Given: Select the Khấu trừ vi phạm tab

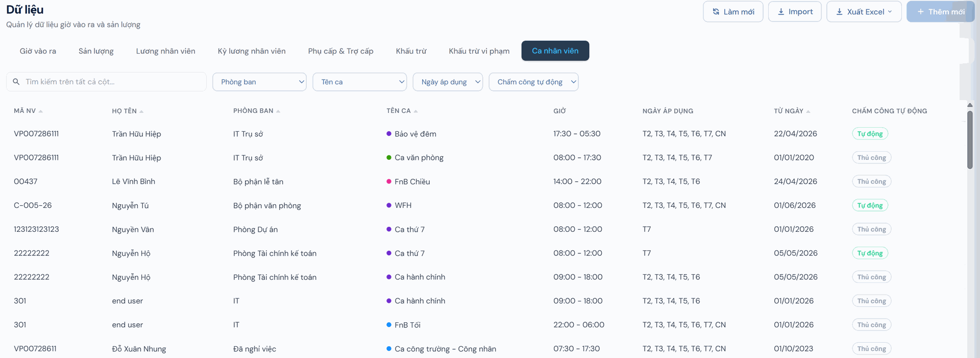Looking at the screenshot, I should tap(479, 51).
